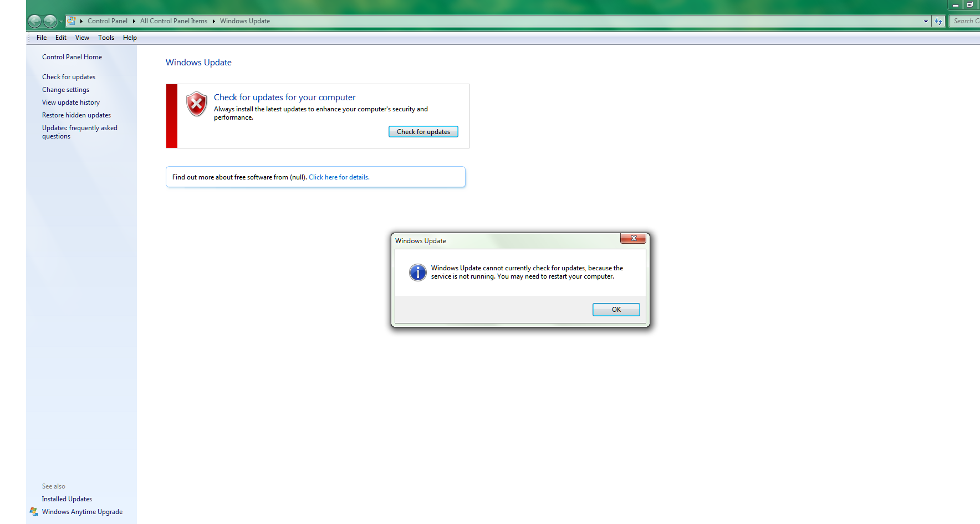
Task: Open the Edit menu
Action: pyautogui.click(x=61, y=38)
